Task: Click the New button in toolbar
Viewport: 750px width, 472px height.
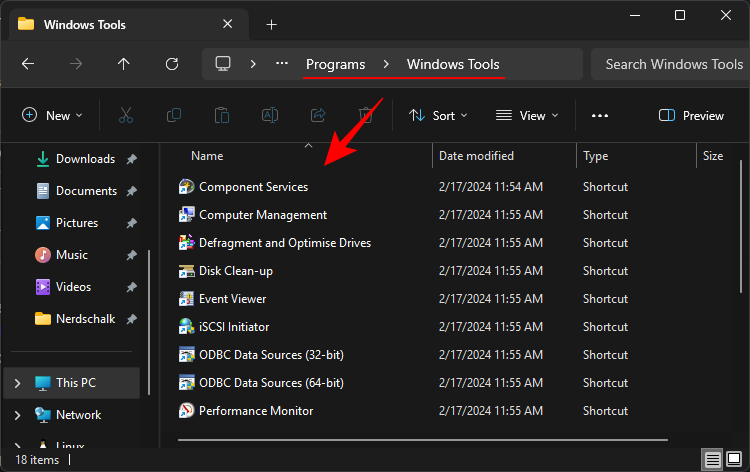Action: [52, 116]
